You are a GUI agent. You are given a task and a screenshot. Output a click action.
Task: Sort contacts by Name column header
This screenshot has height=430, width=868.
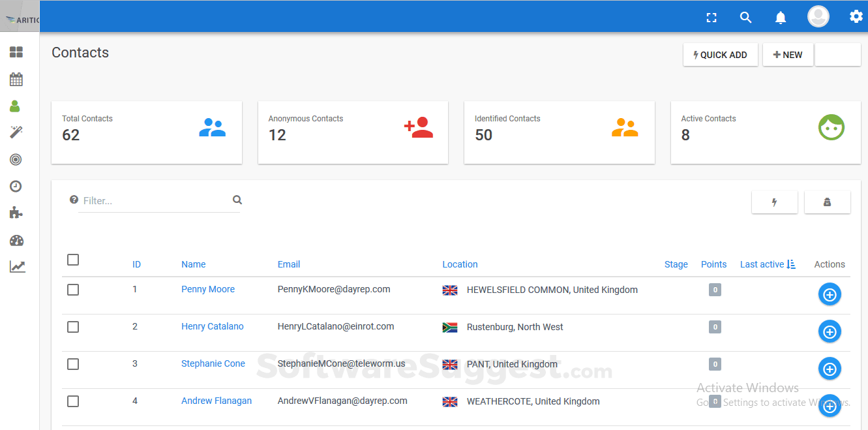(193, 264)
